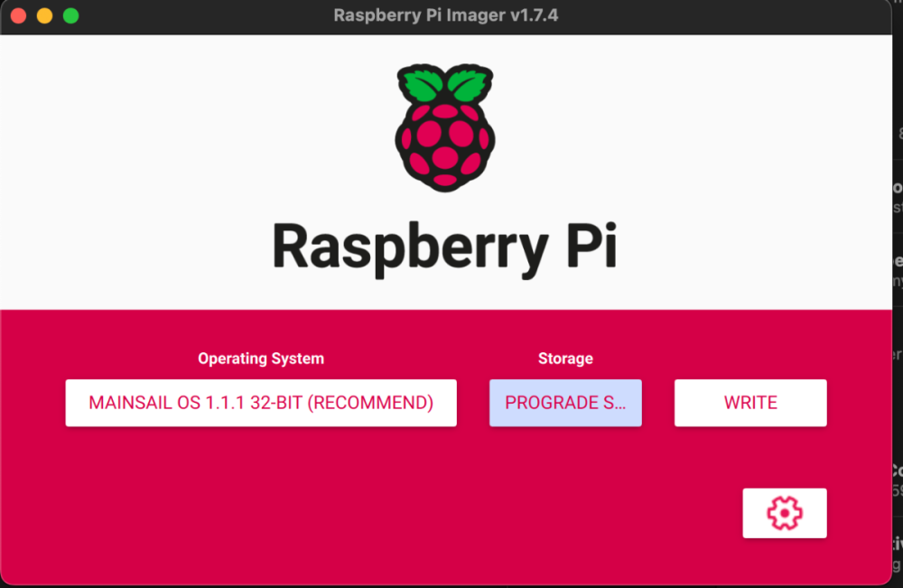Click the Raspberry Pi berry logo

tap(444, 128)
